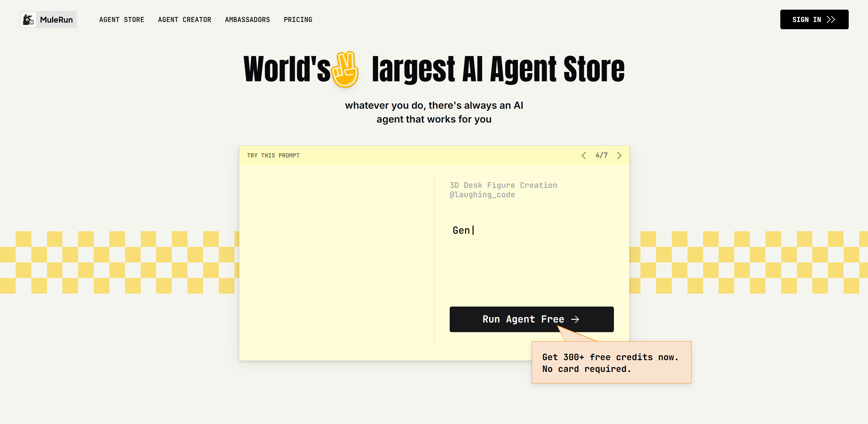Open the Pricing page
Screen dimensions: 868x424
pos(297,20)
